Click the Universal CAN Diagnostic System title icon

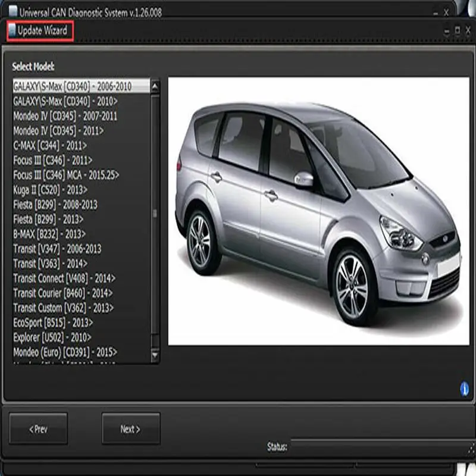tap(13, 11)
